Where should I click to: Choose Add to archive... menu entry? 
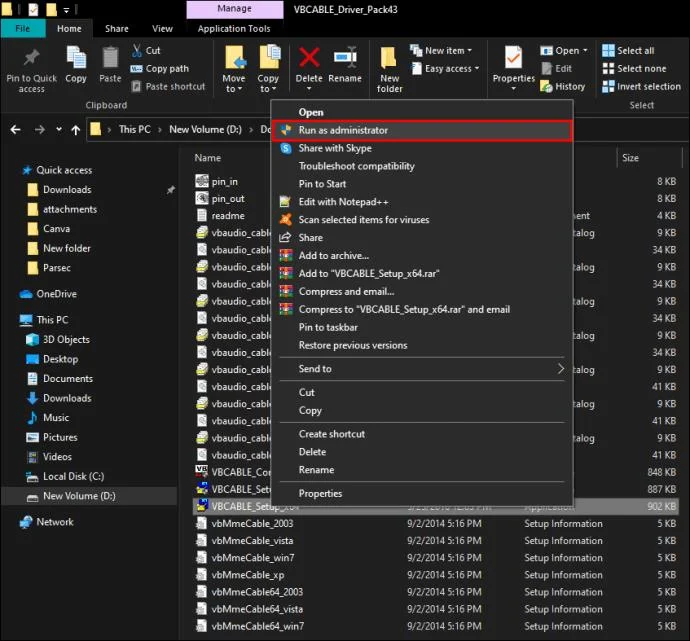tap(422, 256)
